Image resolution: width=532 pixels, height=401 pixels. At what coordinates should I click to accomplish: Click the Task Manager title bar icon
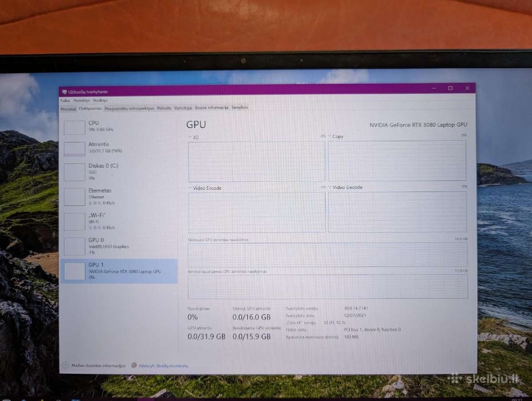(x=65, y=92)
